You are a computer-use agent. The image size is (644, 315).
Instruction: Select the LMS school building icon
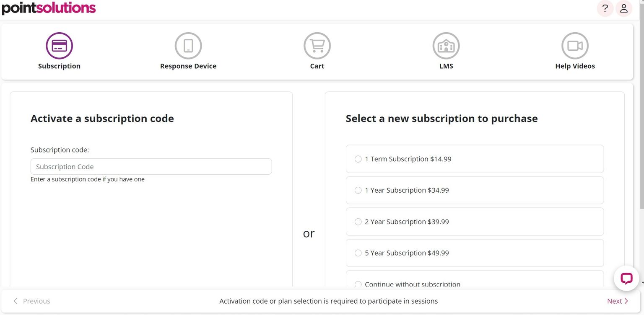coord(446,46)
